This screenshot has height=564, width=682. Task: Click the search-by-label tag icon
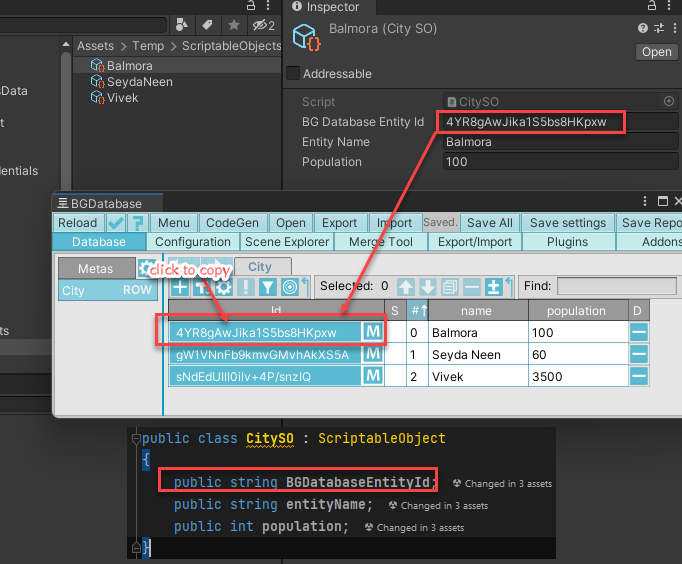[207, 25]
